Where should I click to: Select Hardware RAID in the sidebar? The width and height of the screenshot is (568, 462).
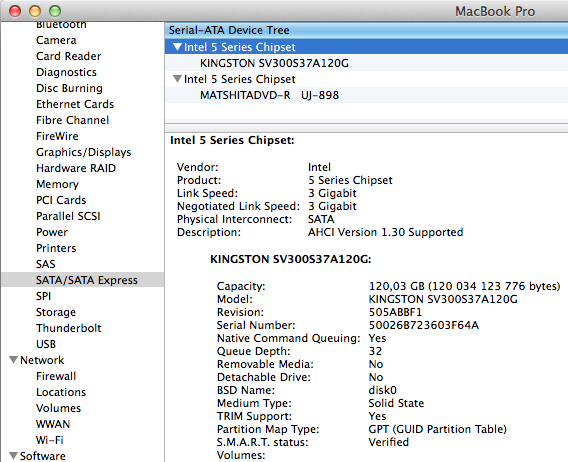[x=76, y=168]
